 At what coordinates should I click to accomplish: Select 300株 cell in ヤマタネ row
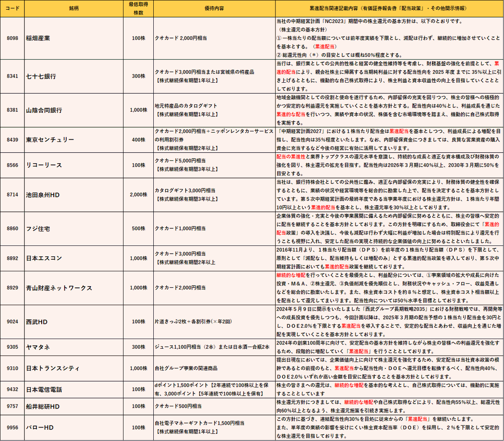pos(139,347)
